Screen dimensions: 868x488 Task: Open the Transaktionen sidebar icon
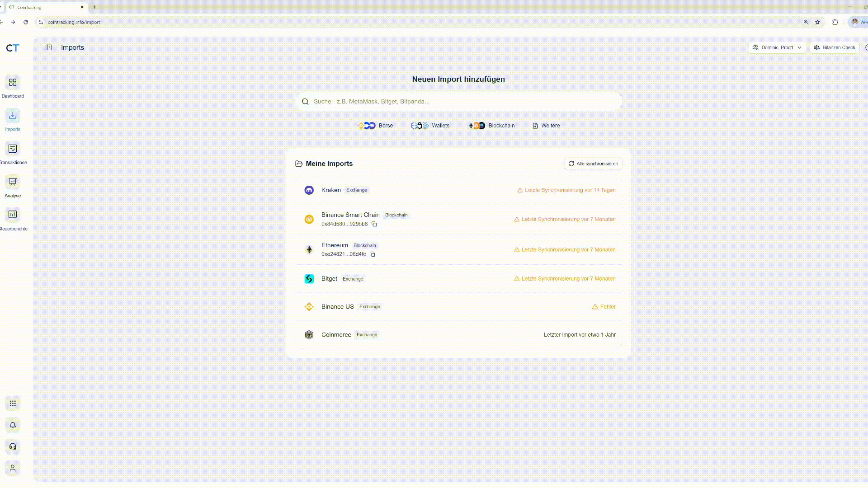13,149
